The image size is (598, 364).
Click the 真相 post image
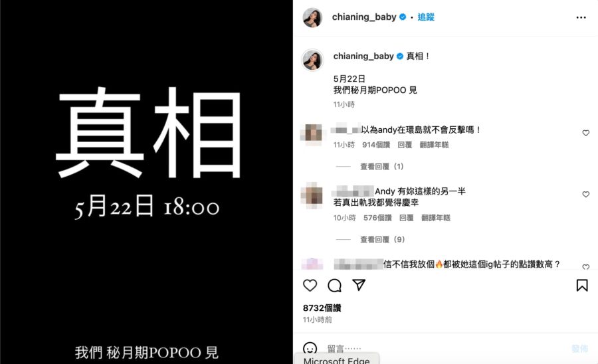(146, 182)
